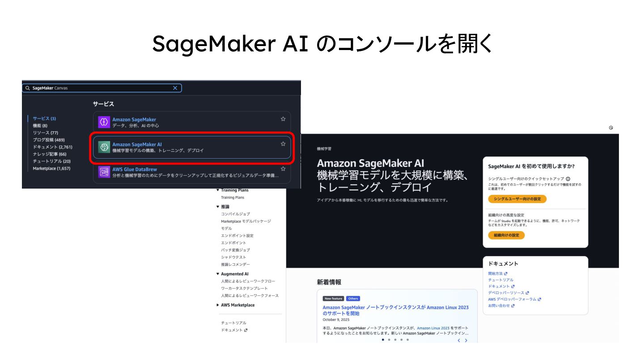Click the AWS Glue DataBrew service icon

click(104, 172)
